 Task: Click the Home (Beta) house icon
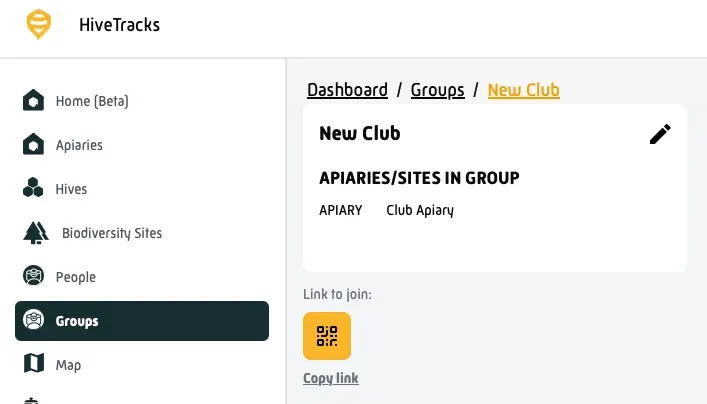coord(34,101)
